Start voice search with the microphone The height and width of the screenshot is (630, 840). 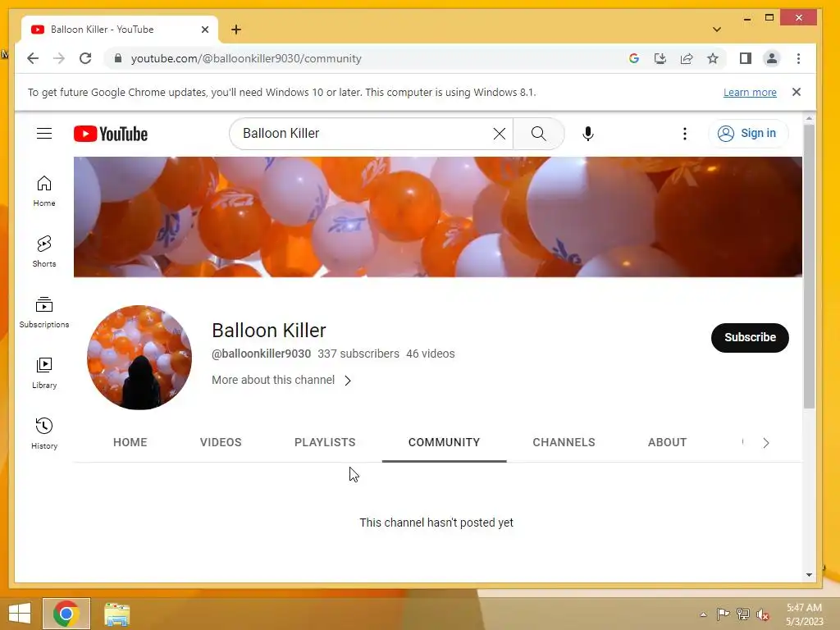587,134
